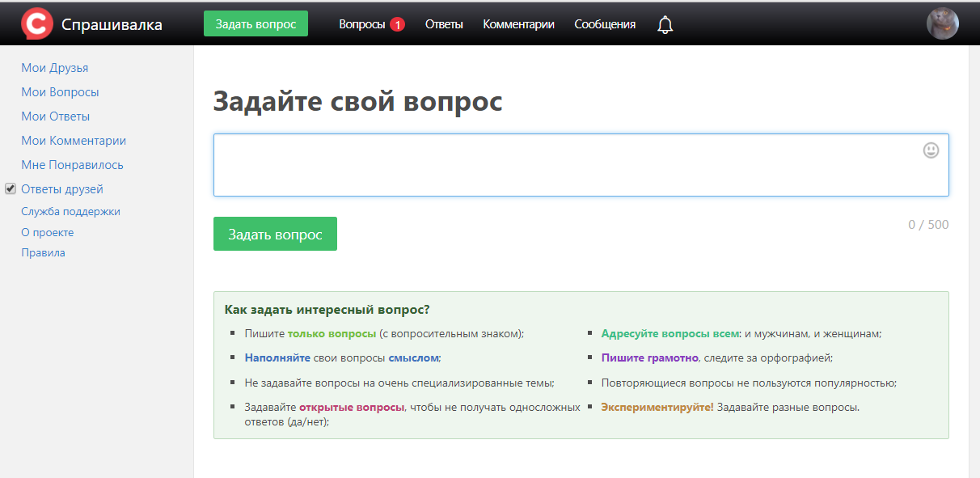Show Мне Понравилось liked items
The height and width of the screenshot is (478, 980).
[x=72, y=165]
